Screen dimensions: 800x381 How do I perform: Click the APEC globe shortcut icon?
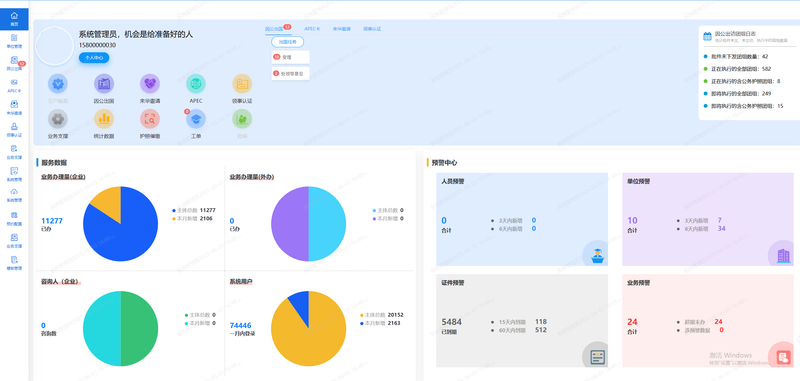point(196,84)
